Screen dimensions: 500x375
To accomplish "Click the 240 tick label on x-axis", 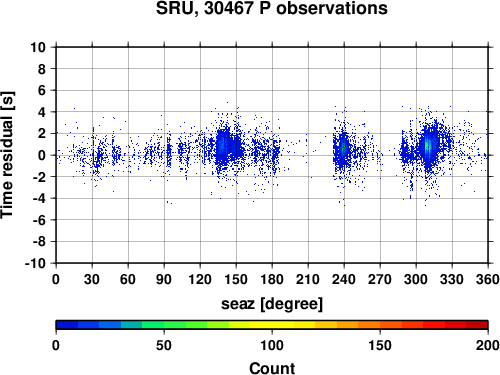I will pos(344,279).
